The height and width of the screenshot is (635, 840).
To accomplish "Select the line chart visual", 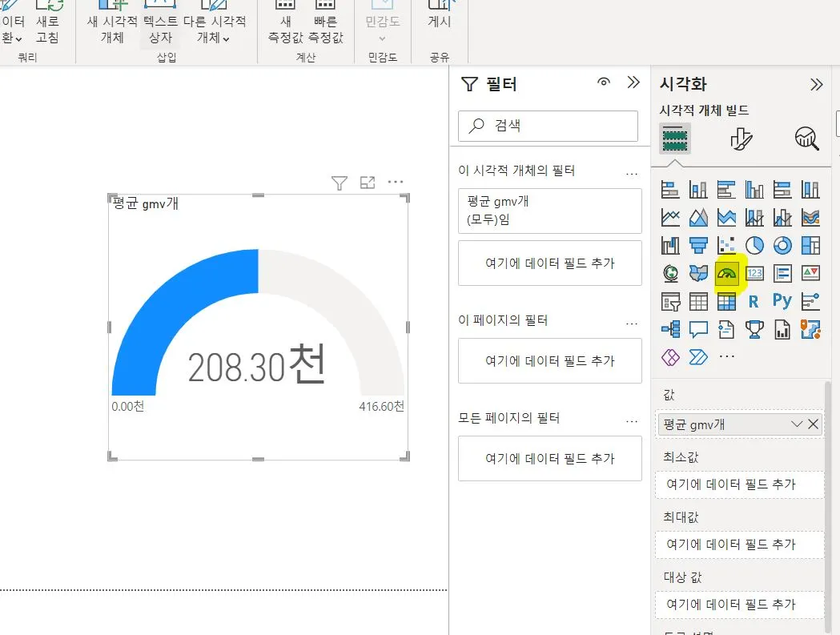I will (x=670, y=218).
